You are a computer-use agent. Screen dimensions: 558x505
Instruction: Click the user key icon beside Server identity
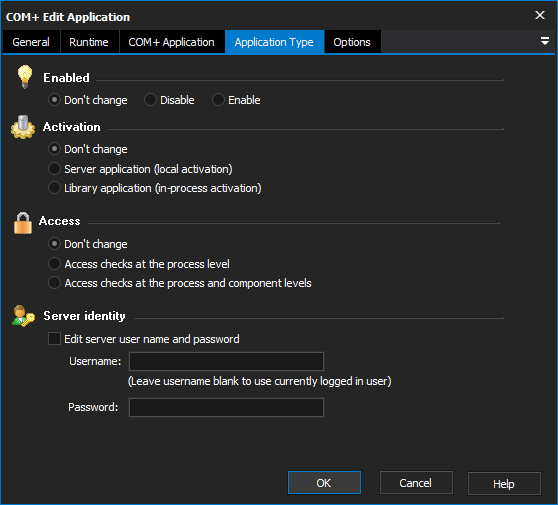pyautogui.click(x=23, y=316)
